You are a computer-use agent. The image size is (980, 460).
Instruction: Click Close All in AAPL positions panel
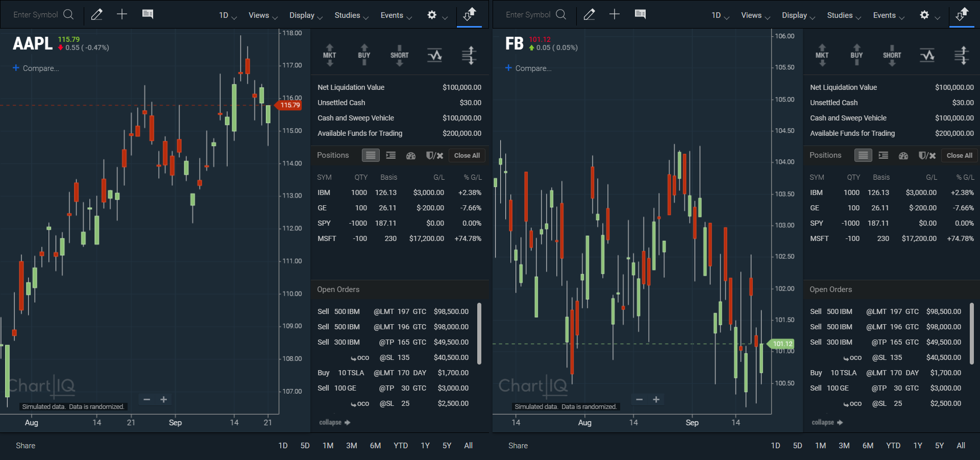pyautogui.click(x=467, y=155)
